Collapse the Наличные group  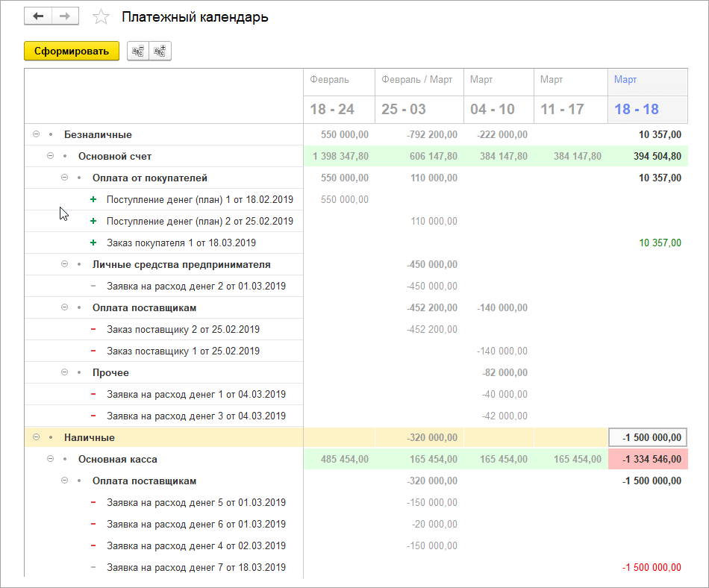click(x=36, y=437)
